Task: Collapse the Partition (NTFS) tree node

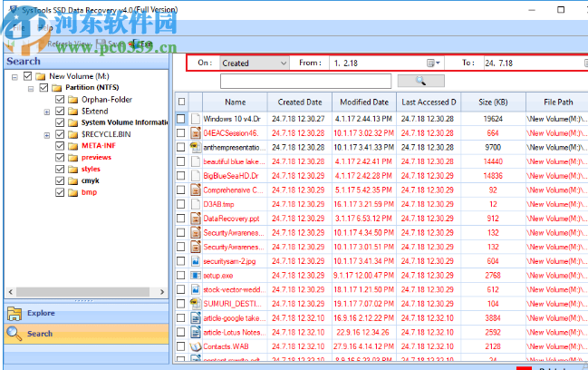Action: pos(31,89)
